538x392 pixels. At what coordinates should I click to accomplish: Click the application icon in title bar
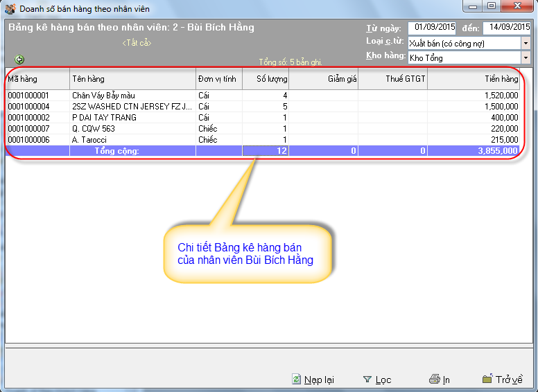point(10,9)
